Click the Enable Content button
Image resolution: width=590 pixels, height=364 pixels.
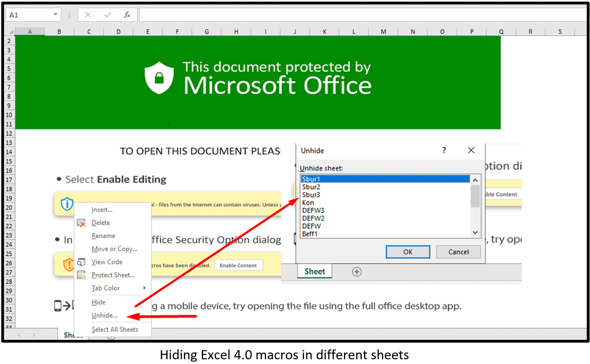(x=238, y=265)
